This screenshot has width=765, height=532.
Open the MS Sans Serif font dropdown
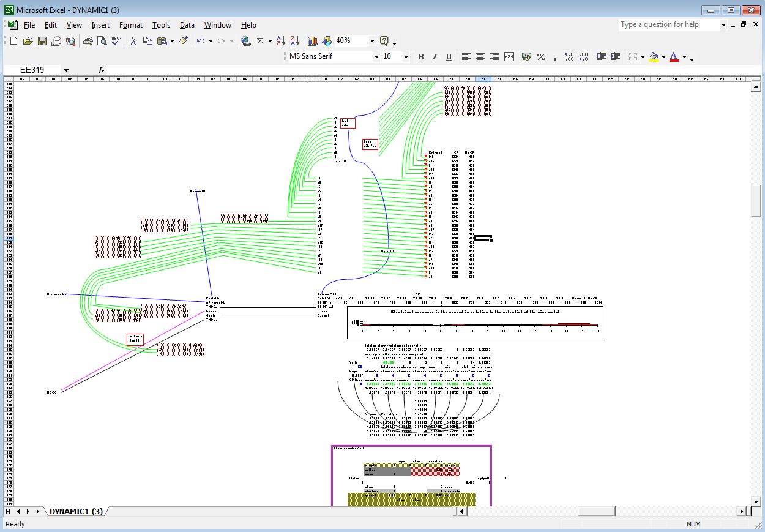tap(376, 57)
